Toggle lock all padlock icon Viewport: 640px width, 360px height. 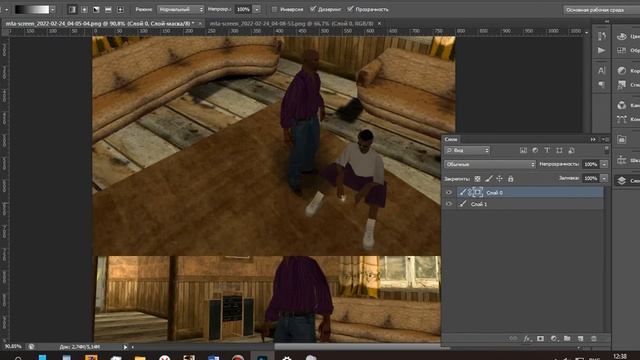(x=511, y=179)
